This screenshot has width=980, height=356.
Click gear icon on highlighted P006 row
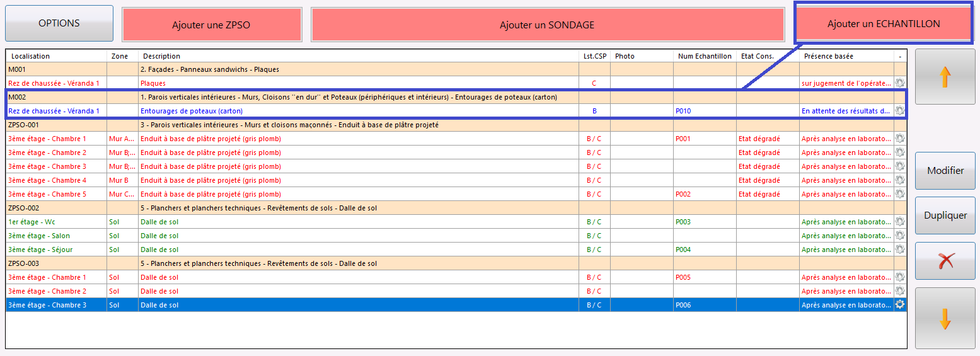coord(900,305)
